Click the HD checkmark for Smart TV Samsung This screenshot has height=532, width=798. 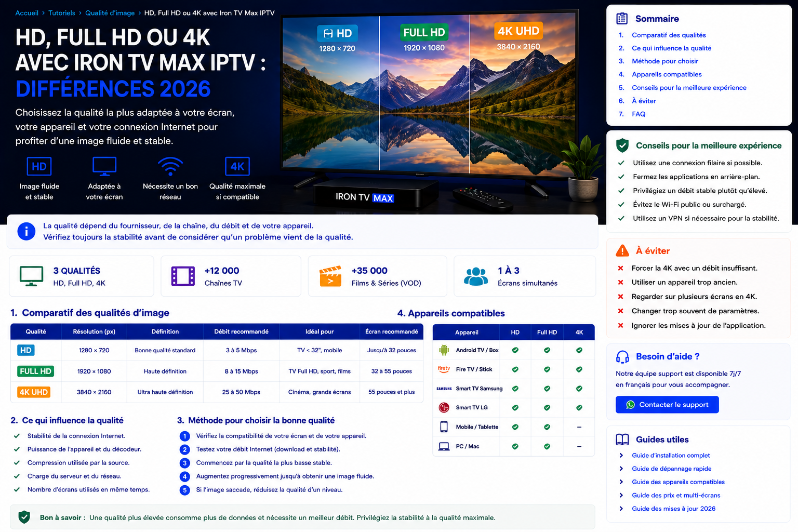(x=515, y=389)
